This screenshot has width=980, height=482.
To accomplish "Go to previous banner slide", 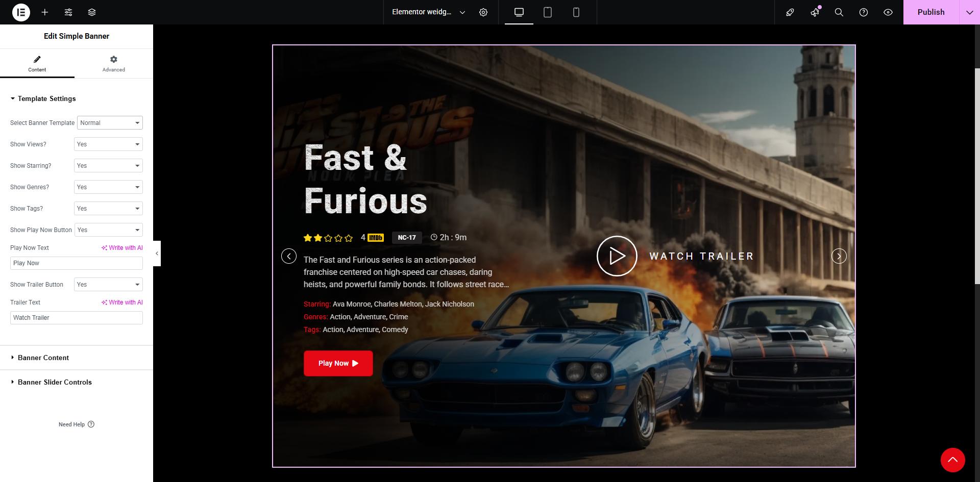I will tap(289, 256).
